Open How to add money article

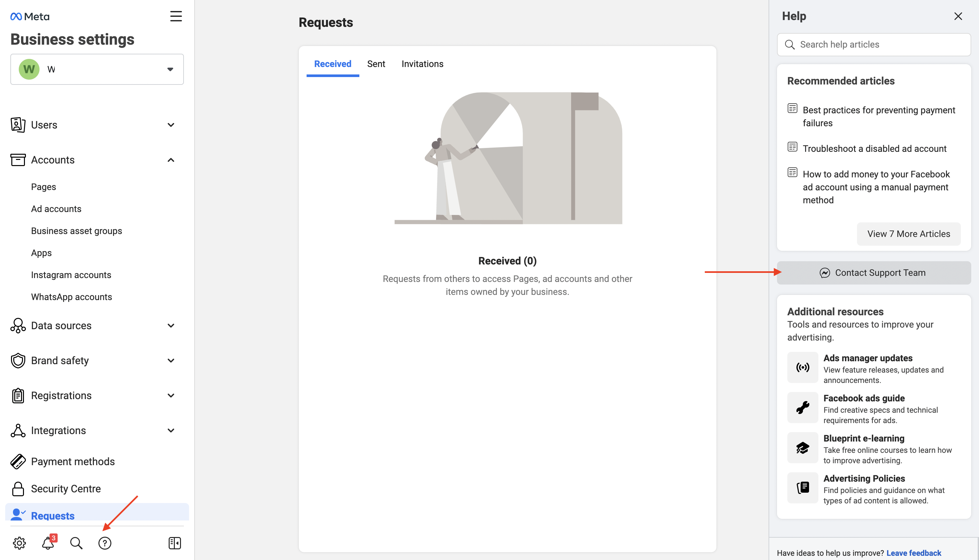876,187
